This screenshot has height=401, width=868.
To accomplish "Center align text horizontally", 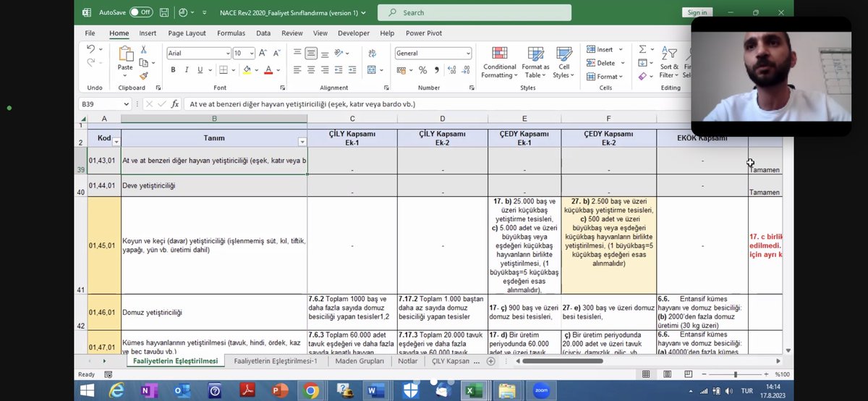I will [x=311, y=70].
